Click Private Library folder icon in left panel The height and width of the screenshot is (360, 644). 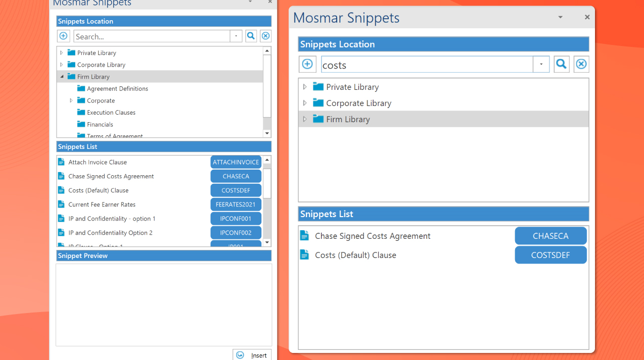[x=71, y=53]
